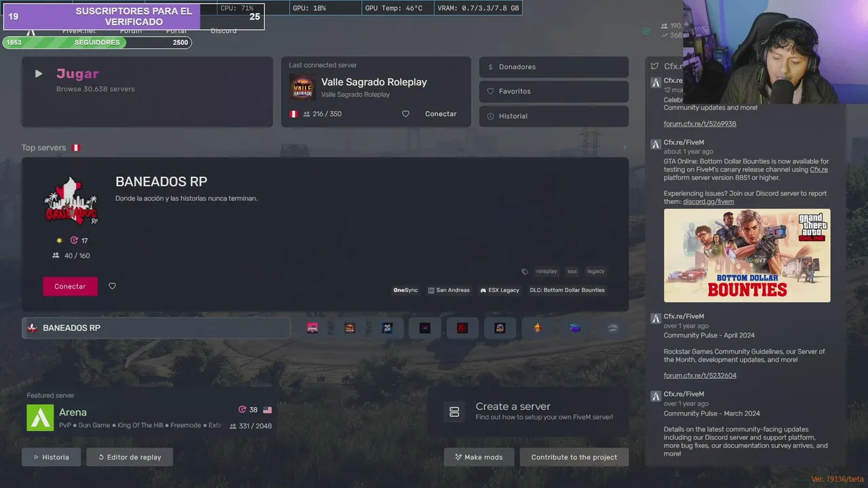Click the Ver. 19136/beta version text
868x488 pixels.
click(x=837, y=479)
